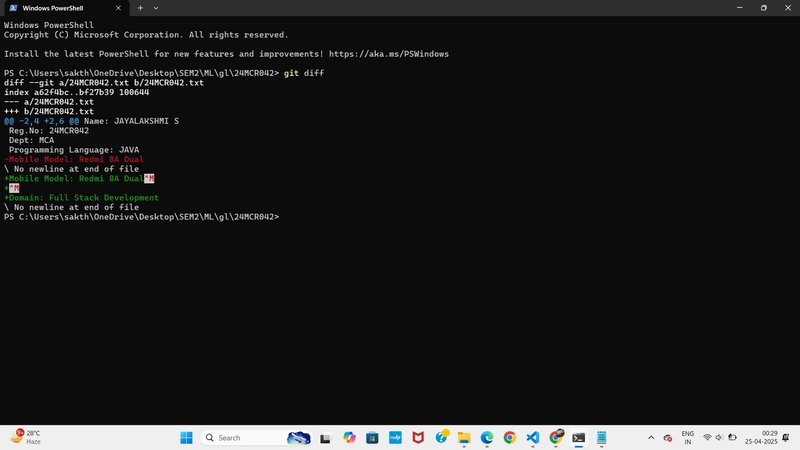Screen dimensions: 800x450
Task: Open the myHP app from the taskbar
Action: [395, 438]
